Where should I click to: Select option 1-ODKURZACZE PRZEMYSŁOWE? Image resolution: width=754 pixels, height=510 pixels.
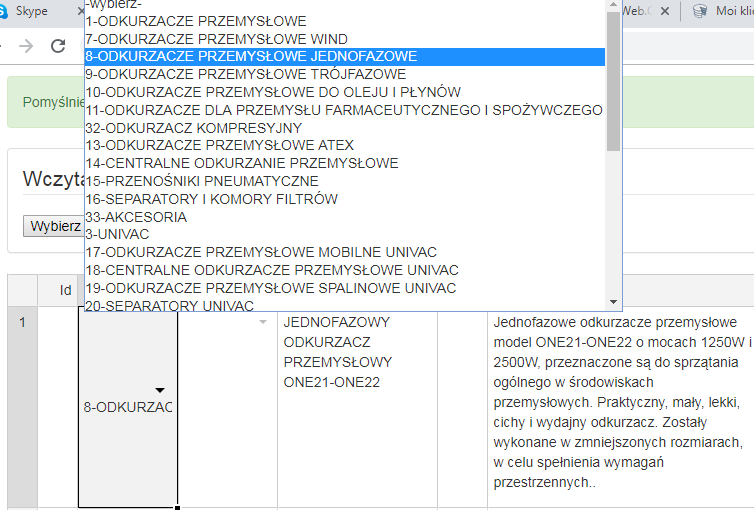pyautogui.click(x=345, y=21)
